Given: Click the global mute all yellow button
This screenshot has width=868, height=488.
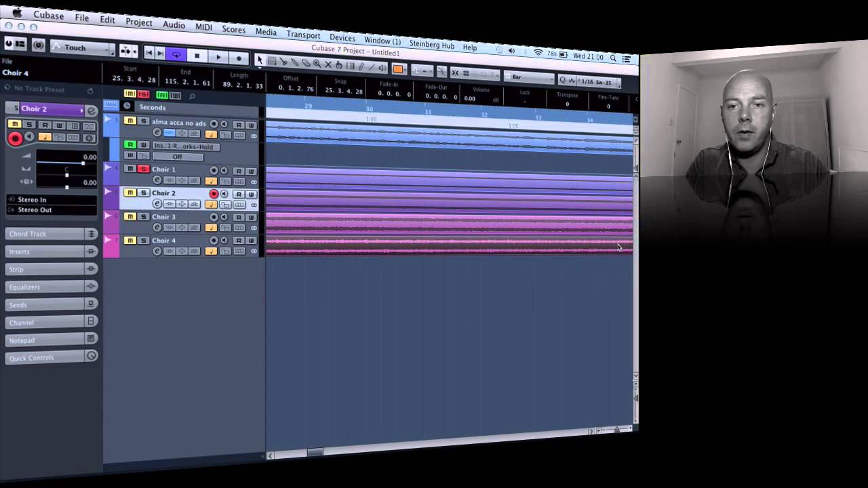Looking at the screenshot, I should [x=130, y=94].
